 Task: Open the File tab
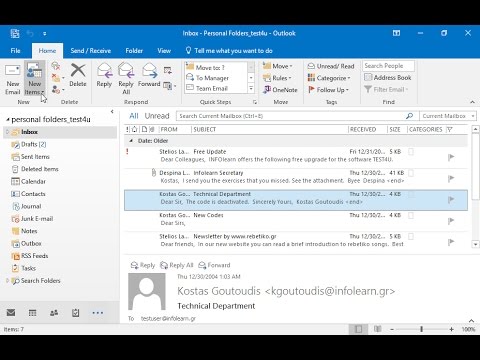(15, 51)
